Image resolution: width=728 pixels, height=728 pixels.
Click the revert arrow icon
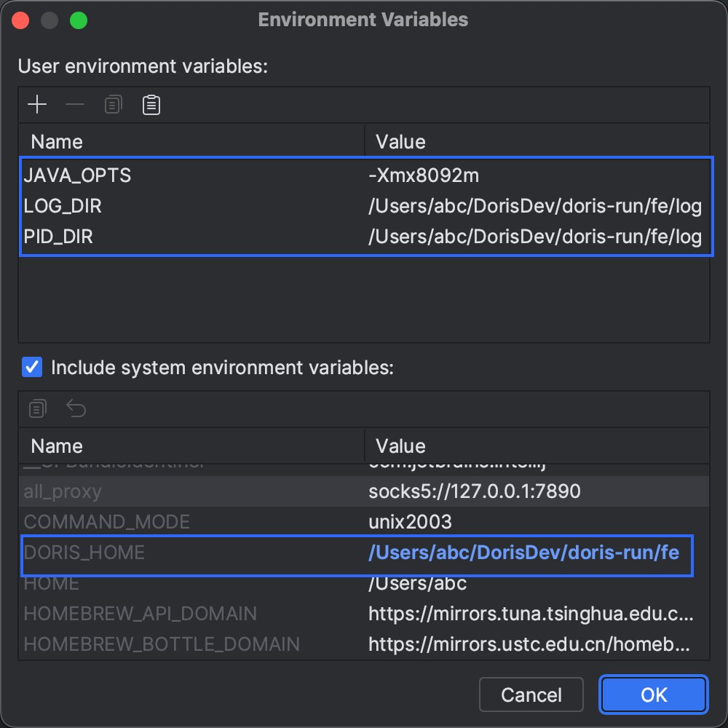point(76,408)
